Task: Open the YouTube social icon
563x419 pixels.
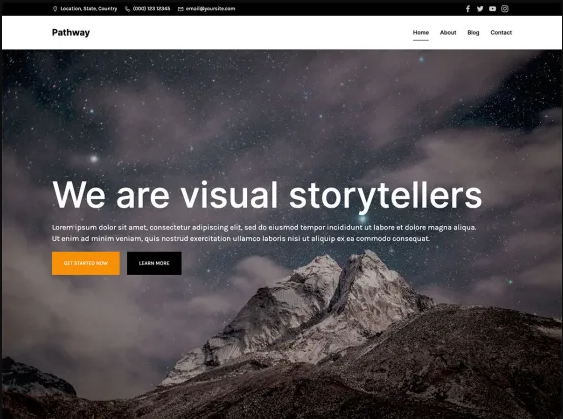Action: click(492, 9)
